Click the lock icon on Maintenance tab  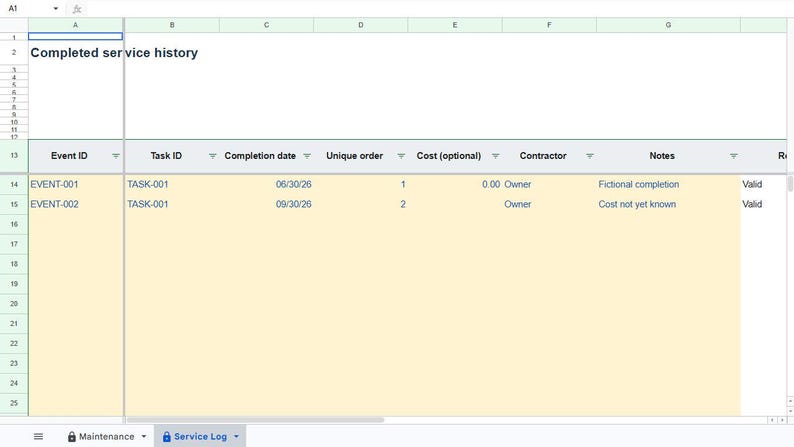tap(72, 436)
